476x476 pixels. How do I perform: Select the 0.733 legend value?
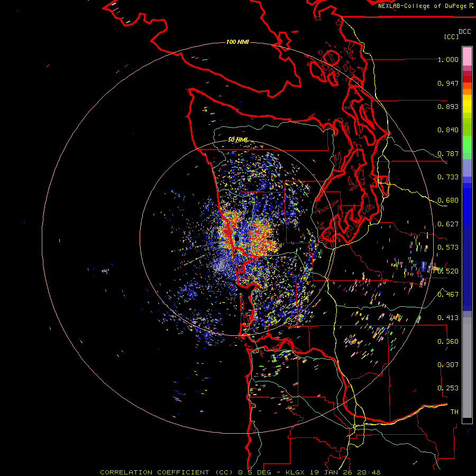pyautogui.click(x=448, y=177)
